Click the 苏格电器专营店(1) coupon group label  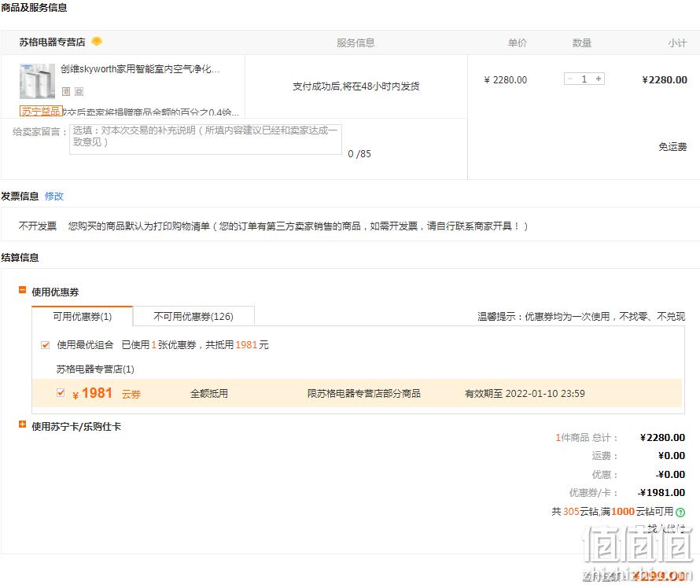pyautogui.click(x=95, y=369)
